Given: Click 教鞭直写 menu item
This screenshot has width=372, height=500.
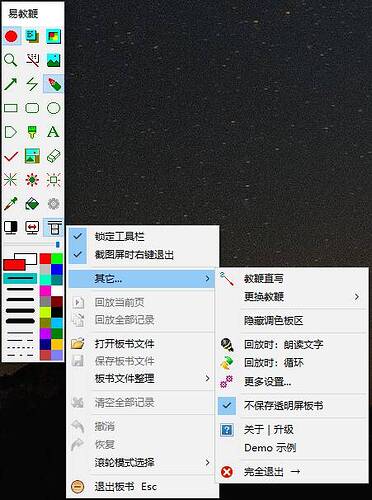Looking at the screenshot, I should pyautogui.click(x=292, y=278).
